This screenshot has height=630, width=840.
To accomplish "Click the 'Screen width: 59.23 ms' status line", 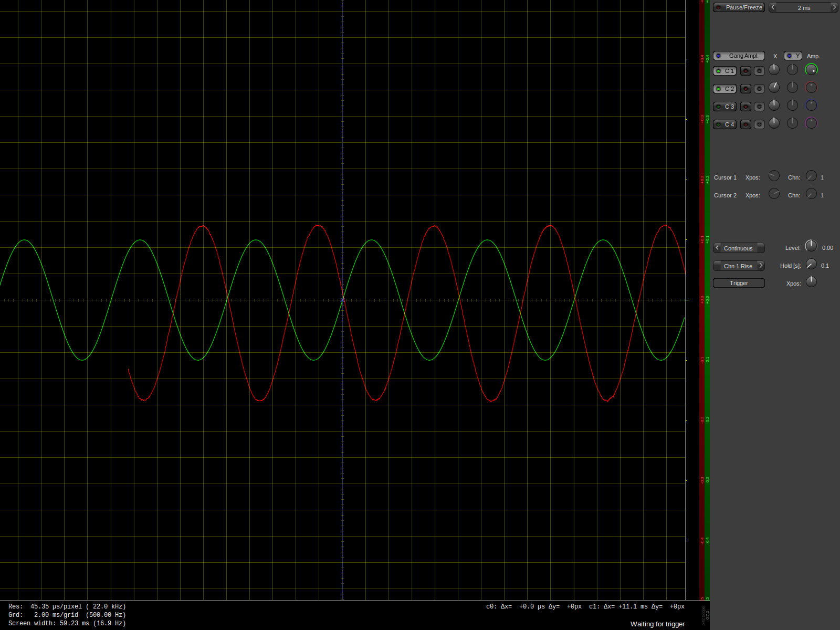I will coord(67,624).
